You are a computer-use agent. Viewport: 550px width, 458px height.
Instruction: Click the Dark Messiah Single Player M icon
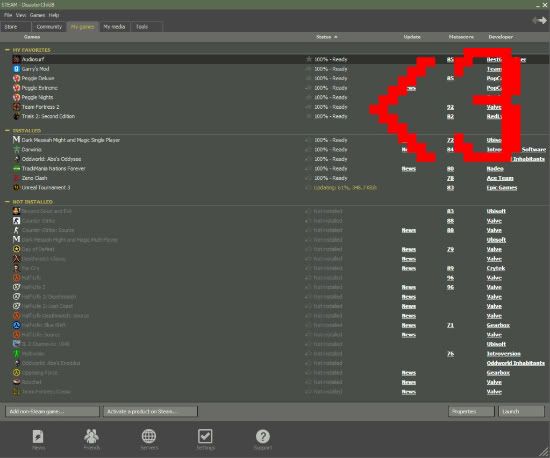point(16,140)
